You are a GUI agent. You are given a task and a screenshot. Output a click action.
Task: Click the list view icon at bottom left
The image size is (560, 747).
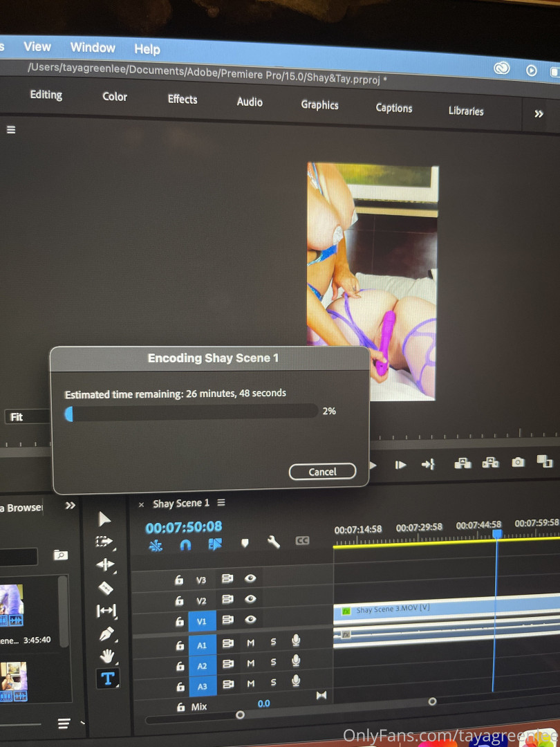coord(64,723)
